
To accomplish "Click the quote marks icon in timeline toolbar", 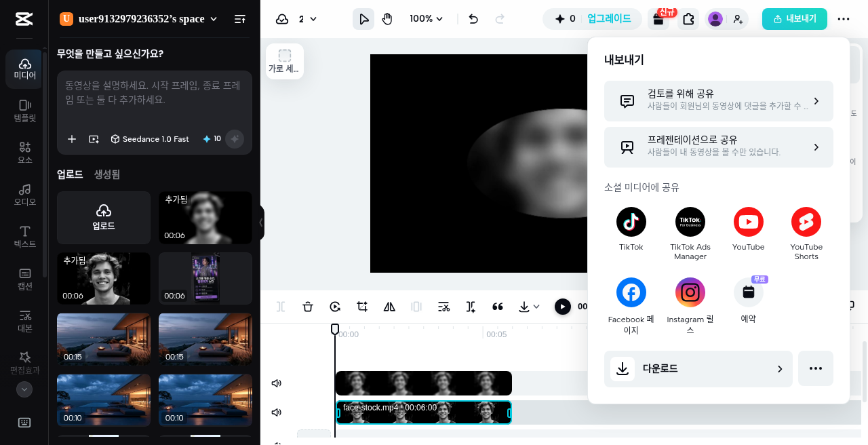I will tap(498, 307).
